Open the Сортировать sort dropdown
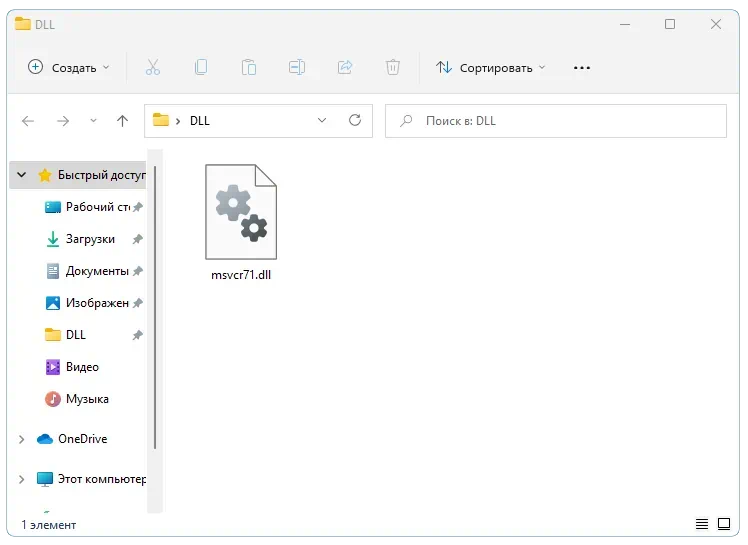Viewport: 748px width, 545px height. pyautogui.click(x=490, y=68)
